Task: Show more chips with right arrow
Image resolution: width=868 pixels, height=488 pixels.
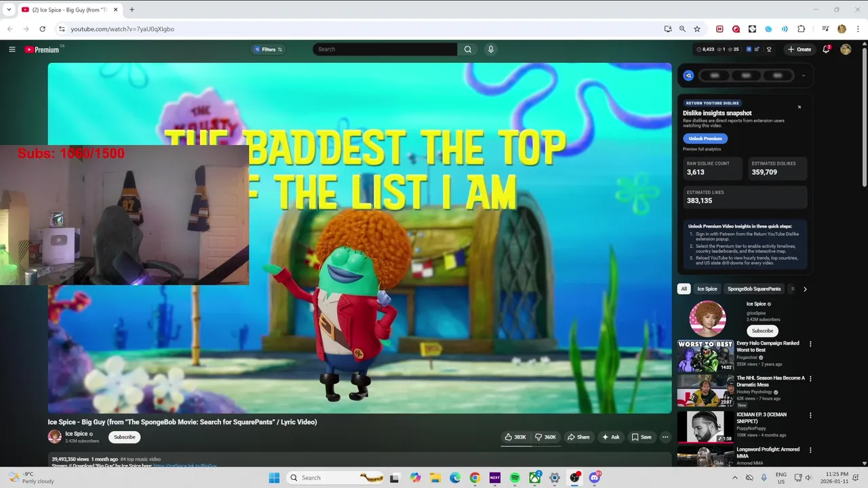Action: (x=805, y=289)
